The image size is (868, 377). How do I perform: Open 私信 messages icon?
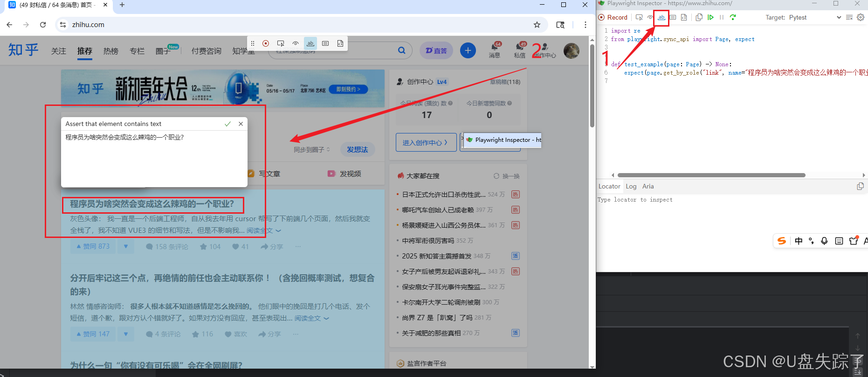520,50
